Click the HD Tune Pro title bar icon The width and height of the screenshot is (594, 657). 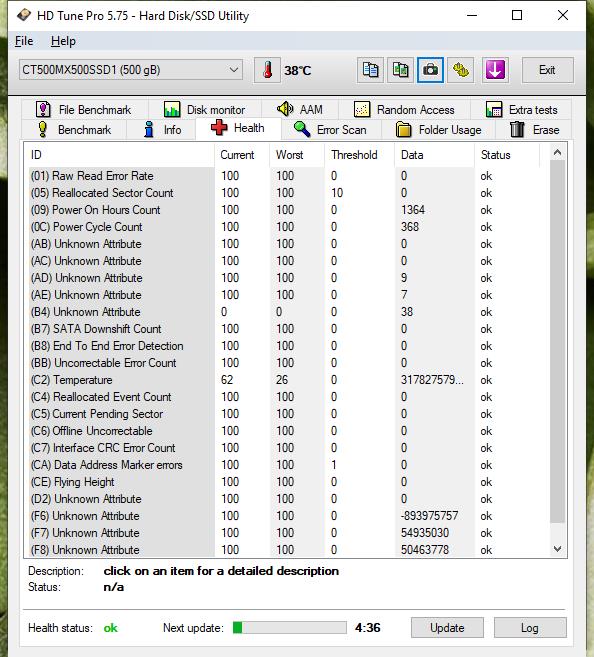click(24, 16)
